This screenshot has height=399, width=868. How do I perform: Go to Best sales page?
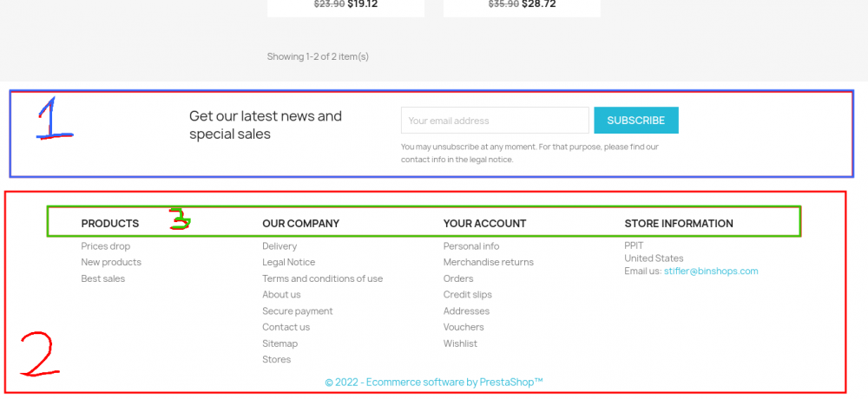(x=103, y=278)
